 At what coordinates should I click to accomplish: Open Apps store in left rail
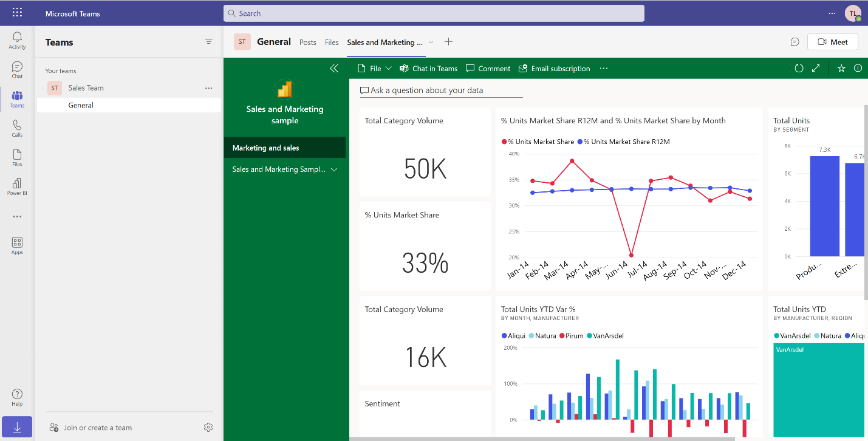[x=17, y=245]
